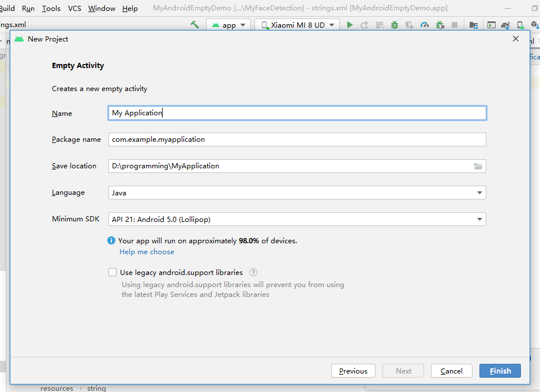The height and width of the screenshot is (392, 540).
Task: Enable Use legacy android.support libraries checkbox
Action: [112, 272]
